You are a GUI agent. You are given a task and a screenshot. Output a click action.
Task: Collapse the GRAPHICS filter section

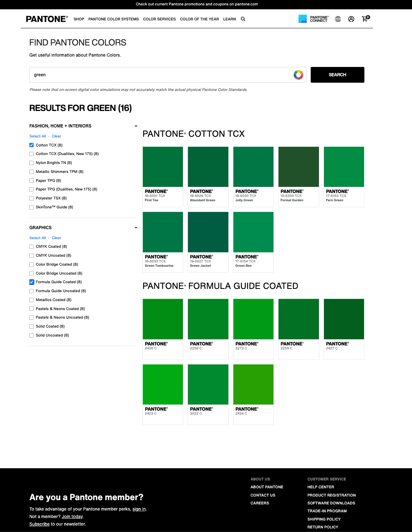tap(136, 227)
